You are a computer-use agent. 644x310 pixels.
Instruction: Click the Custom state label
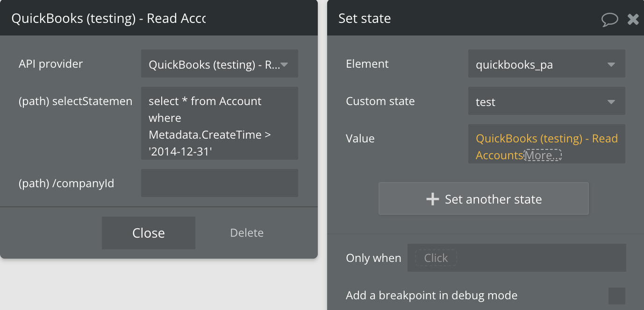pyautogui.click(x=380, y=101)
